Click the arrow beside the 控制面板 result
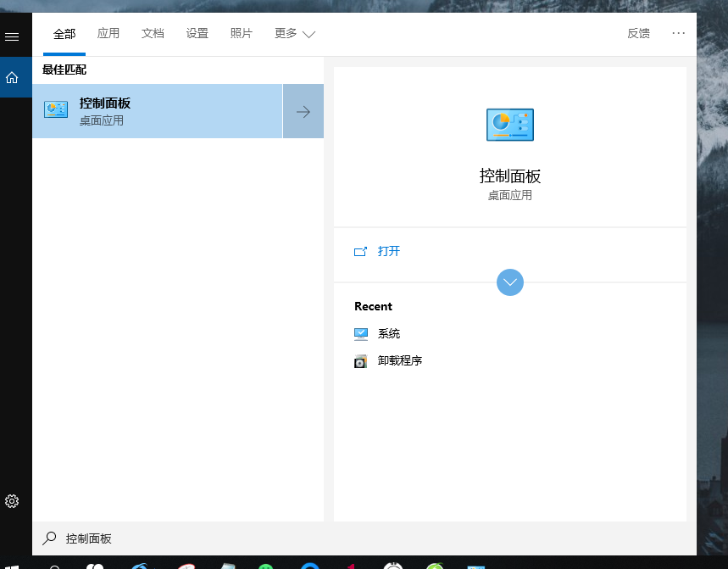Viewport: 728px width, 569px height. (x=303, y=111)
